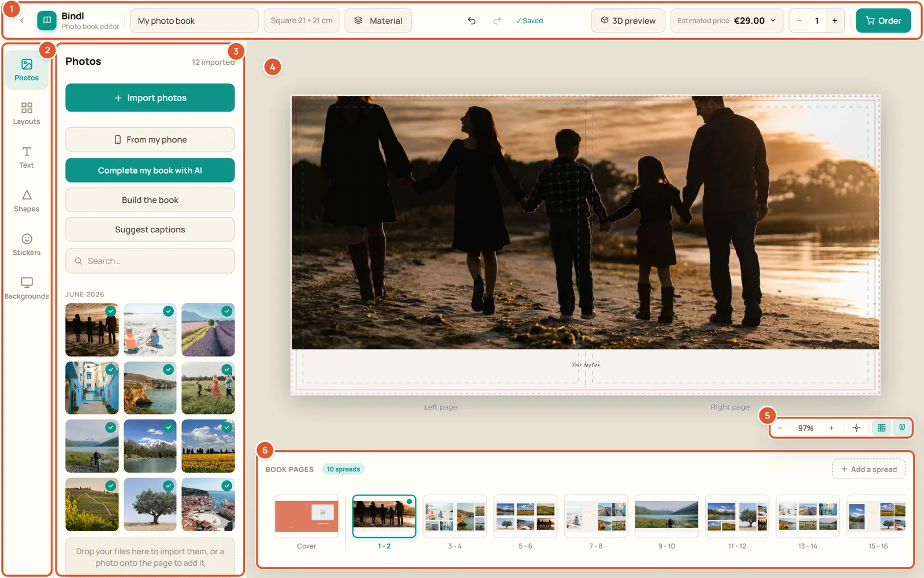
Task: Click the Bindl book logo icon
Action: coord(47,21)
